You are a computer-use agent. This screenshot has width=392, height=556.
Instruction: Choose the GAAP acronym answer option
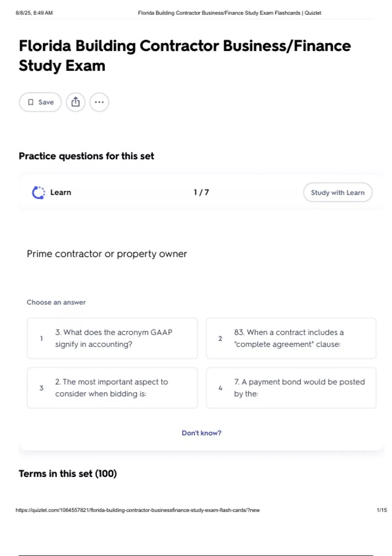[112, 338]
